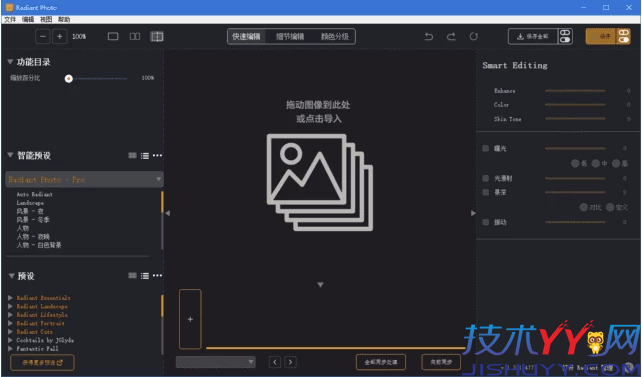Toggle the switch beside 保存全部 button
Image resolution: width=642 pixels, height=377 pixels.
(565, 36)
